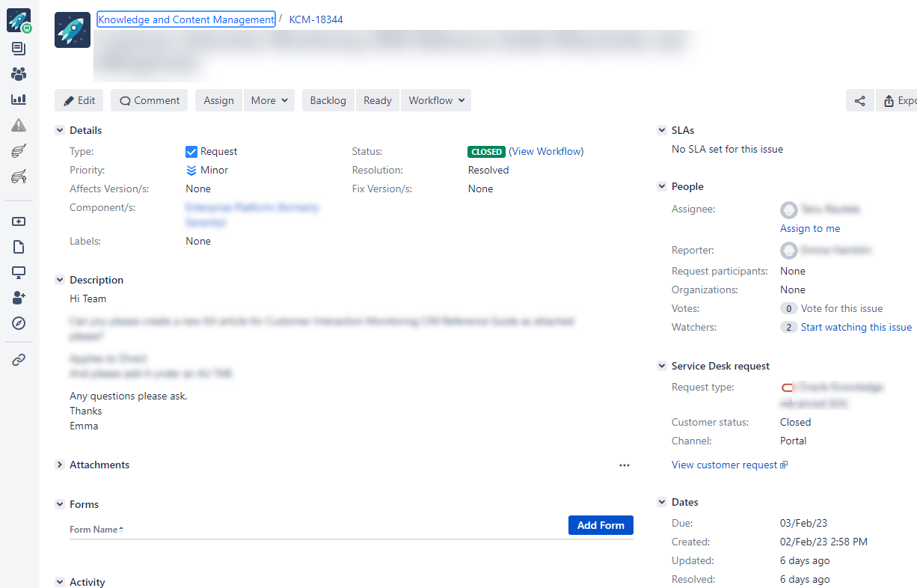The image size is (917, 588).
Task: Click the View Workflow link
Action: pos(547,151)
